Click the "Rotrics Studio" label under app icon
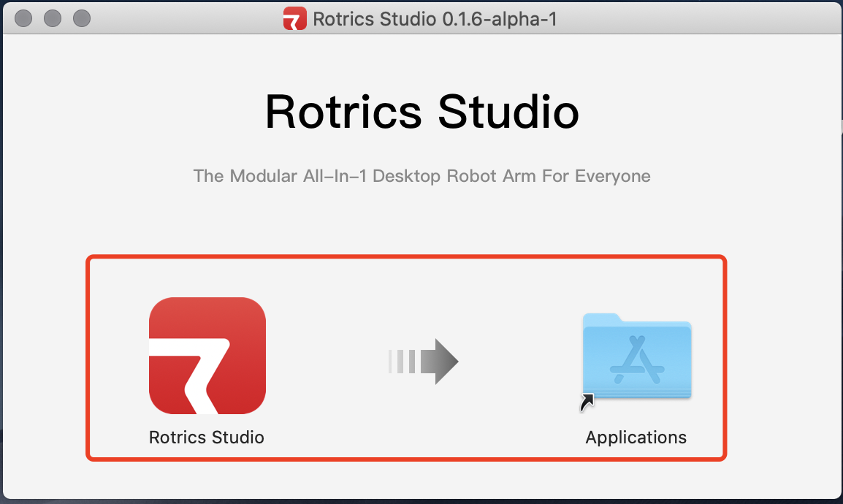This screenshot has height=504, width=843. point(207,438)
